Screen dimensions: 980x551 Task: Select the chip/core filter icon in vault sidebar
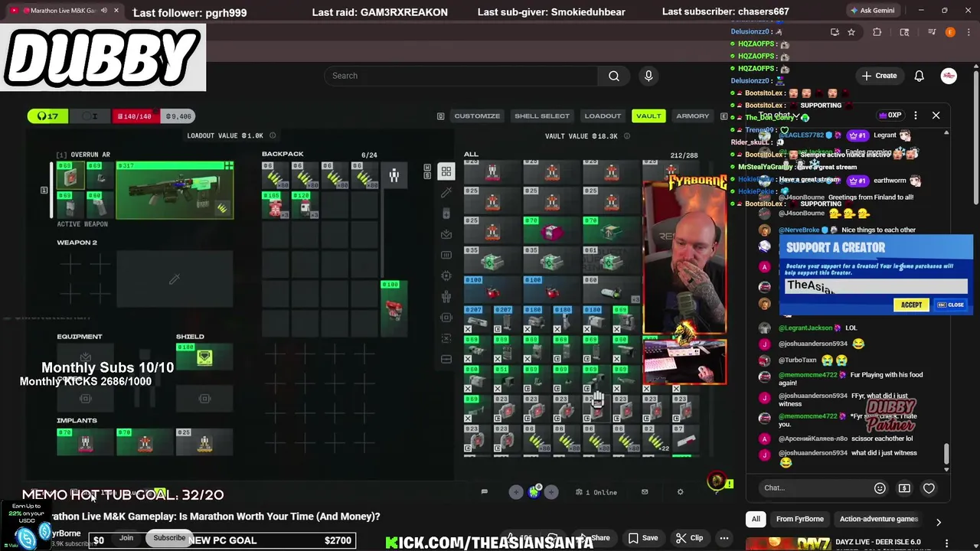point(446,275)
